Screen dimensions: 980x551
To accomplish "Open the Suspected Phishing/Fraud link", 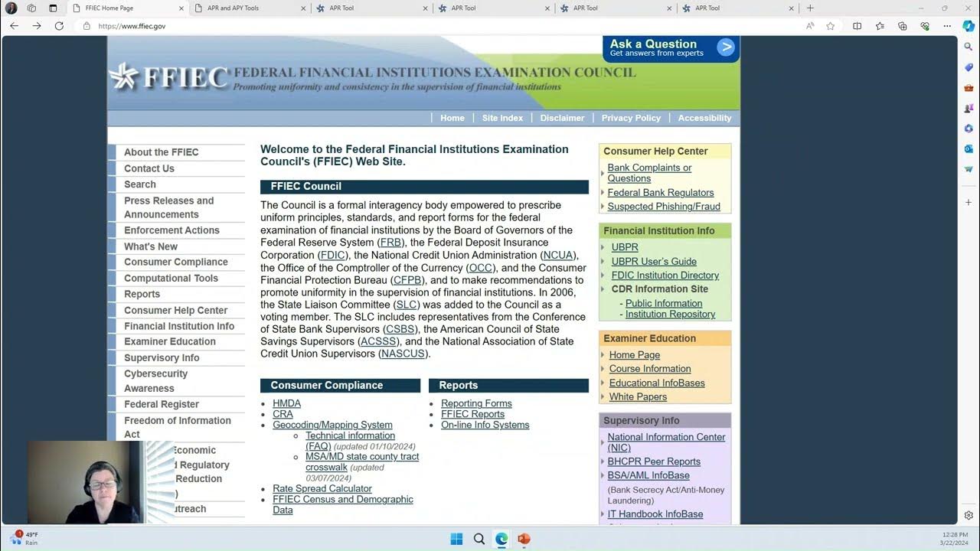I will point(664,206).
